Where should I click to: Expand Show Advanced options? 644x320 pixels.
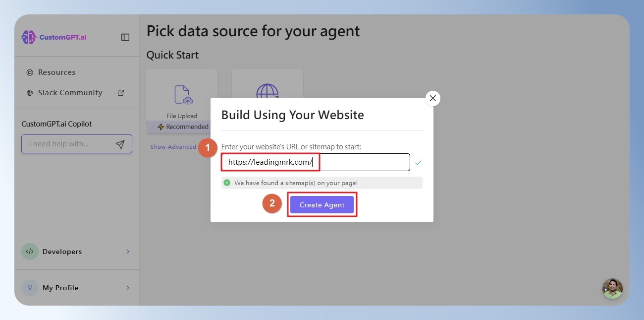173,147
